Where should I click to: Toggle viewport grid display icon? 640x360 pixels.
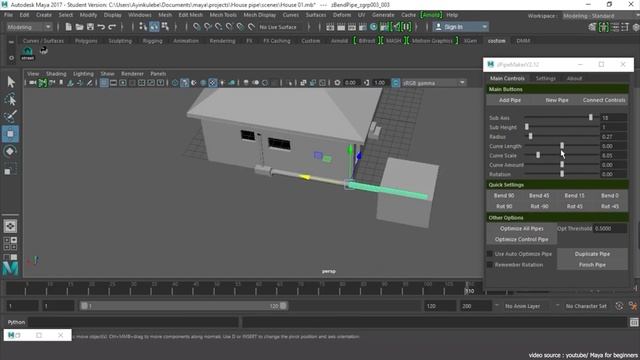point(104,83)
